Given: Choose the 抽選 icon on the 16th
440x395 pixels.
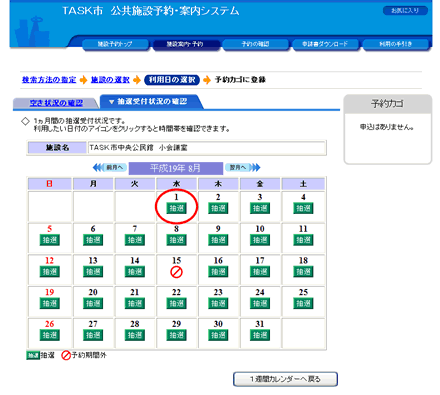Looking at the screenshot, I should (x=218, y=272).
